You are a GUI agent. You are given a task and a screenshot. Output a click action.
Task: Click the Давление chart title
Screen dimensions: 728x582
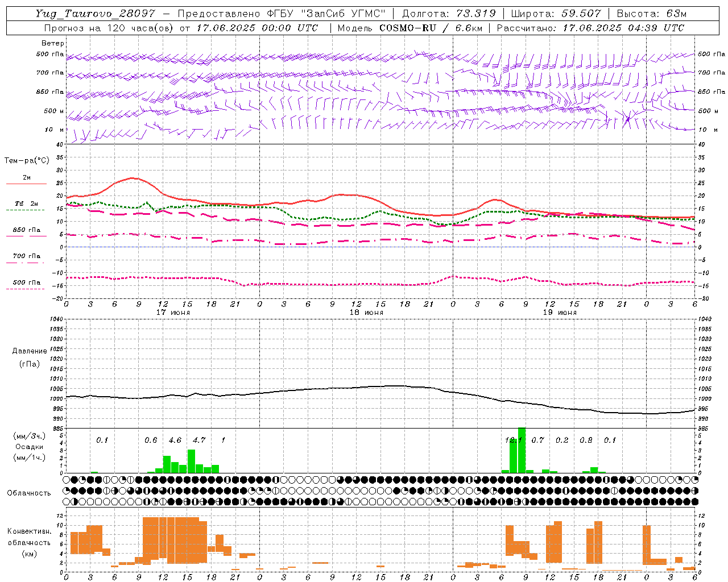tap(30, 351)
